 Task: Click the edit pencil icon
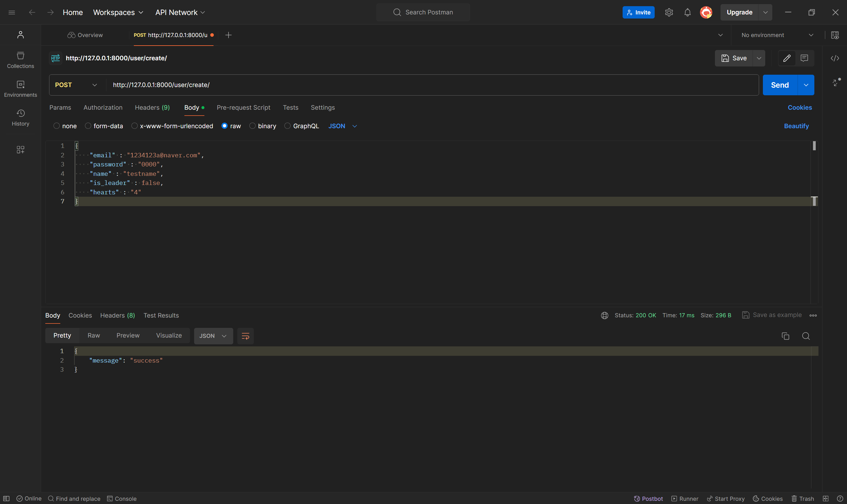[786, 58]
